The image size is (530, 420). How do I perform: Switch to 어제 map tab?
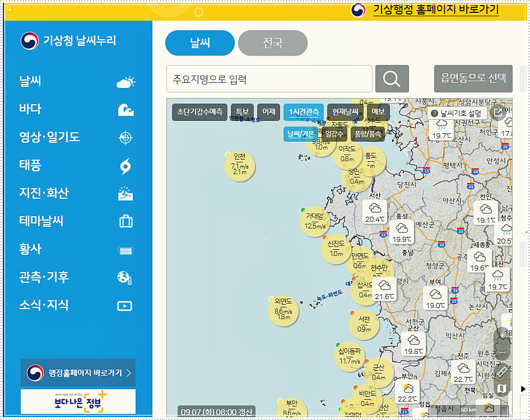[x=269, y=112]
